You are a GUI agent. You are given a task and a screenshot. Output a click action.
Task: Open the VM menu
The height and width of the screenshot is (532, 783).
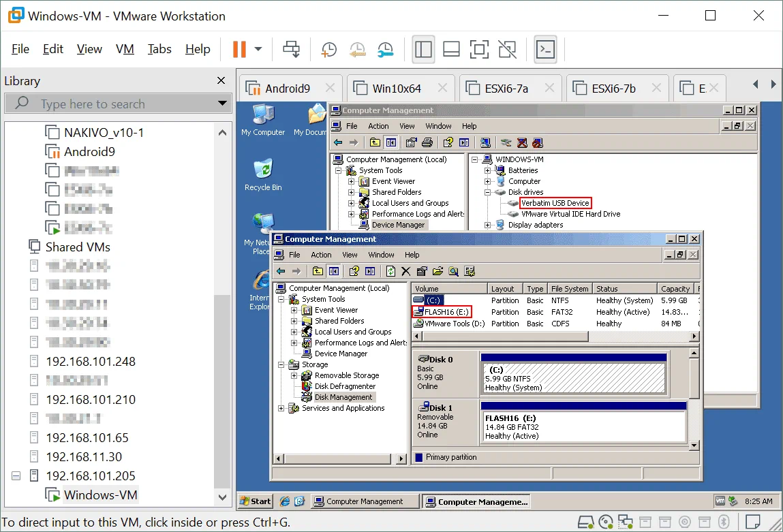125,49
